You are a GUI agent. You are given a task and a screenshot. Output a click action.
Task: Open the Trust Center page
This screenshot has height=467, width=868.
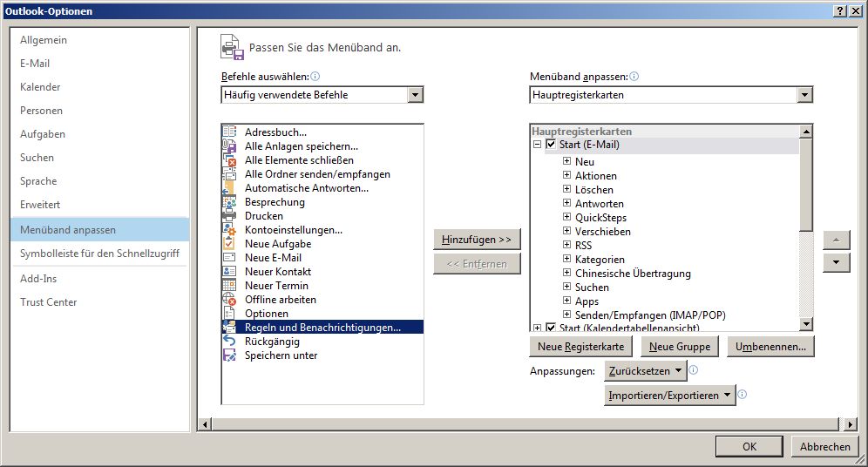click(x=99, y=302)
